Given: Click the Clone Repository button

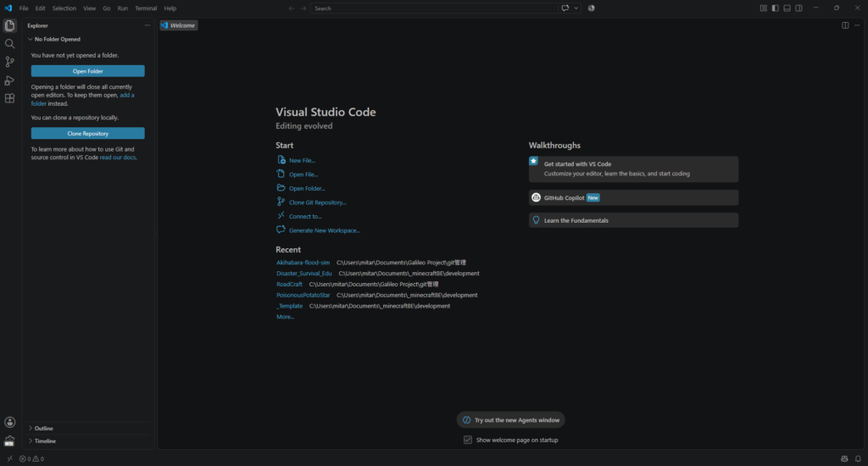Looking at the screenshot, I should tap(87, 133).
